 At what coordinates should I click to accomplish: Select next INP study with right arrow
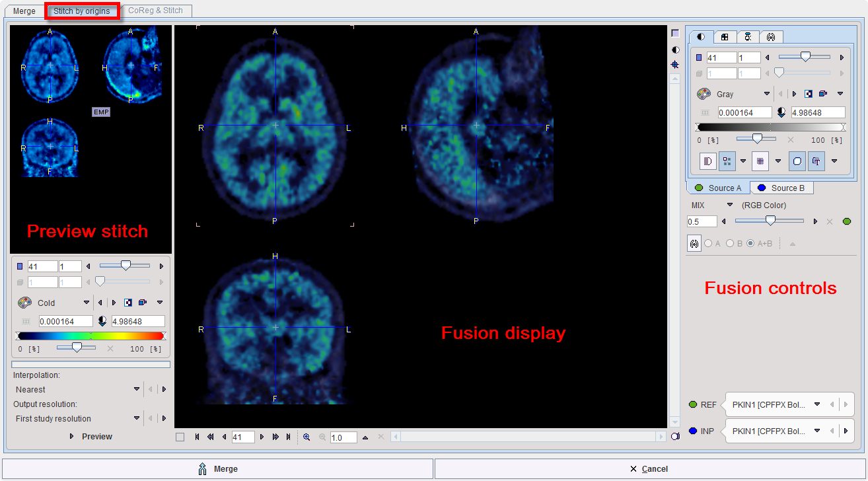(846, 431)
